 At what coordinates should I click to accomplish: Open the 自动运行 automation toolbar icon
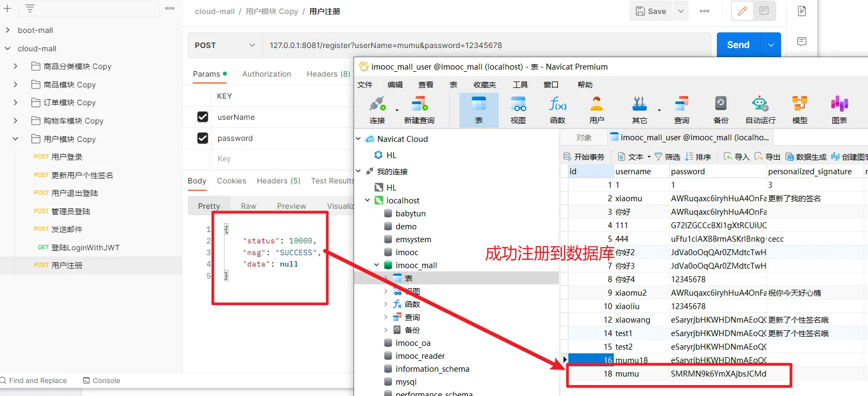(x=760, y=104)
